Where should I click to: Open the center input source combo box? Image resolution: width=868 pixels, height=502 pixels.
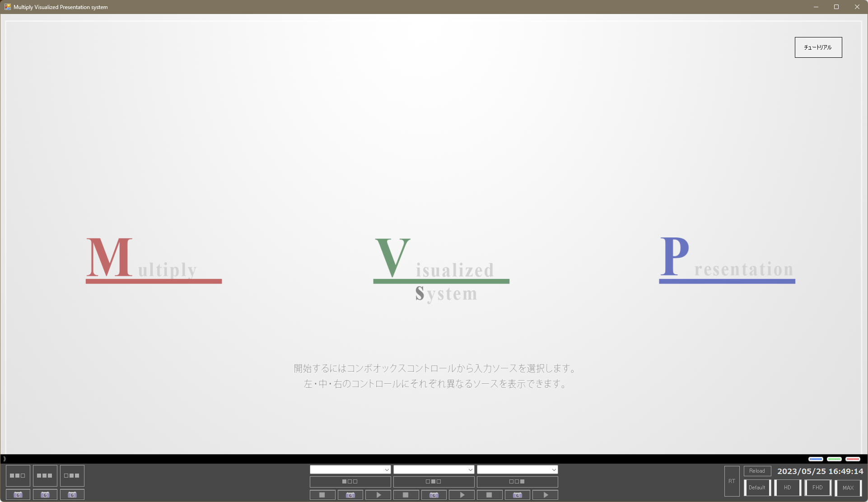(x=434, y=469)
